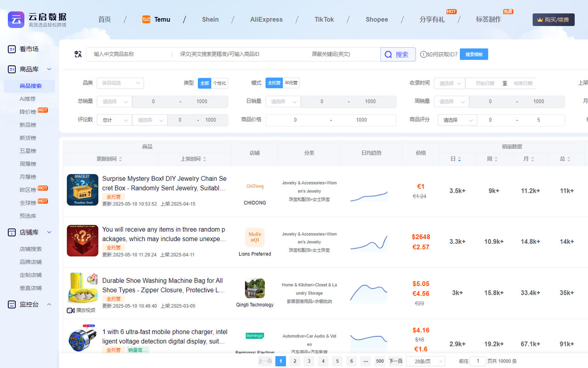Click the 购买/续费 button

(554, 20)
